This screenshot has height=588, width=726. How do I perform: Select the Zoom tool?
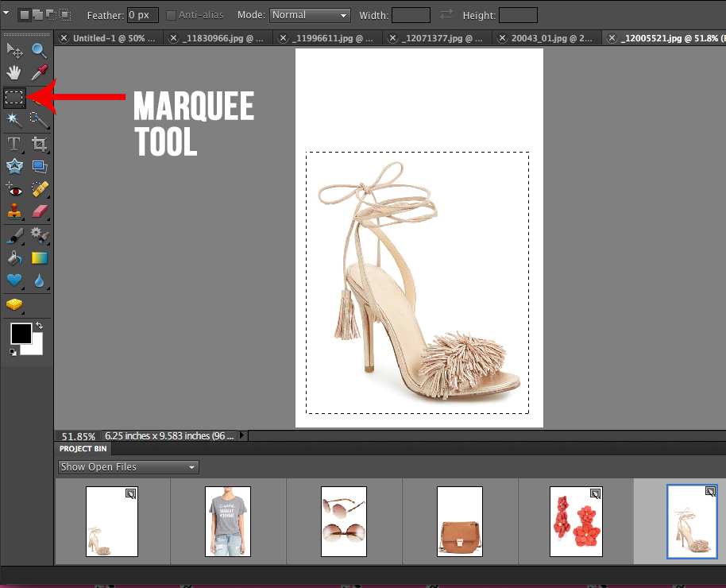click(x=38, y=50)
